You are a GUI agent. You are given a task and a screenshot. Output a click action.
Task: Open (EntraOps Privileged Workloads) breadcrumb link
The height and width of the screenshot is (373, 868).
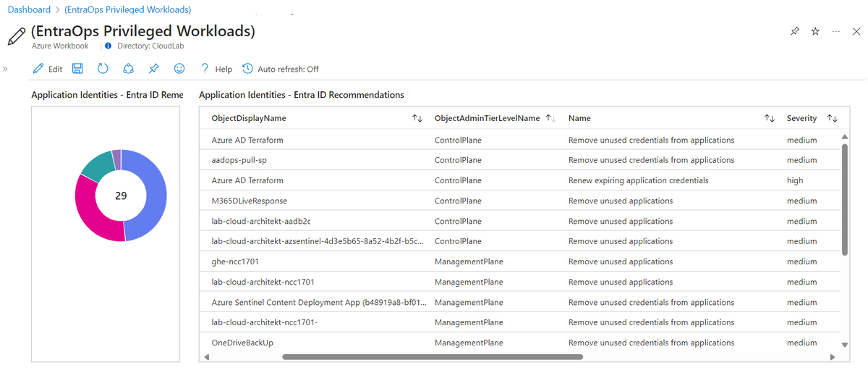128,9
